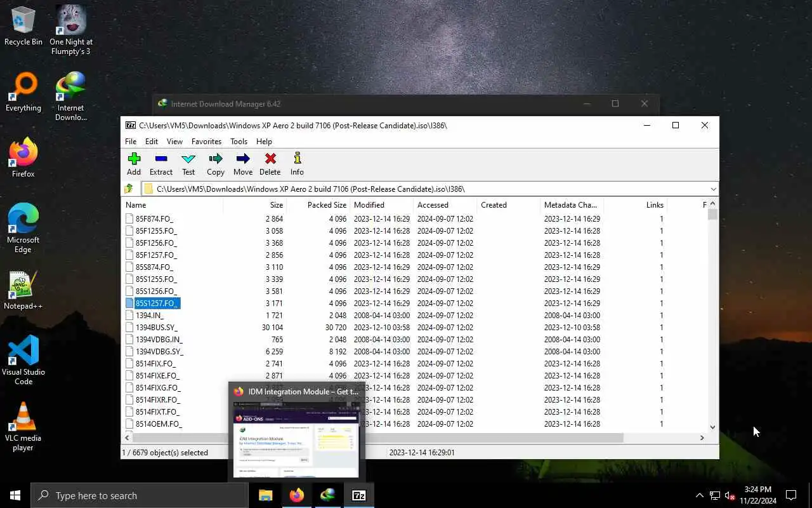Expand the address bar path dropdown

713,189
